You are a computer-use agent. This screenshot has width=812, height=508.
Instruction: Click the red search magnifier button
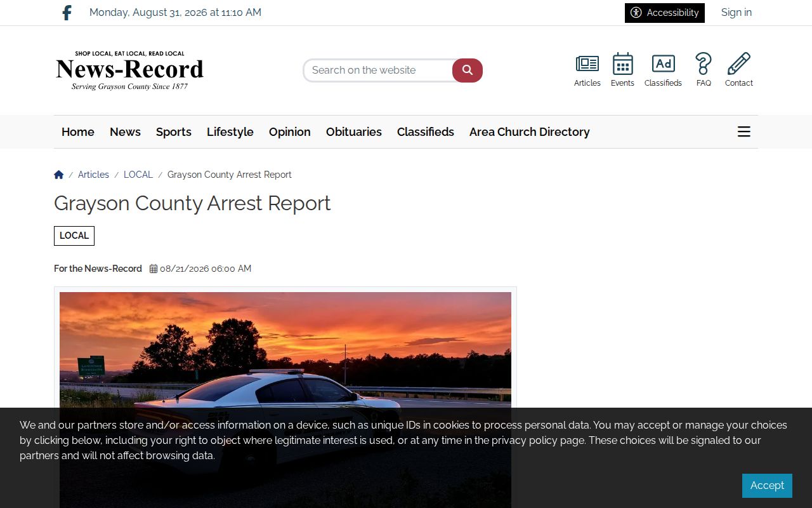tap(468, 70)
